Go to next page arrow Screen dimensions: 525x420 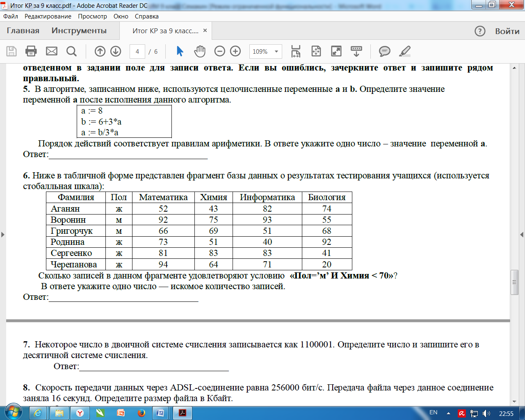tap(116, 51)
